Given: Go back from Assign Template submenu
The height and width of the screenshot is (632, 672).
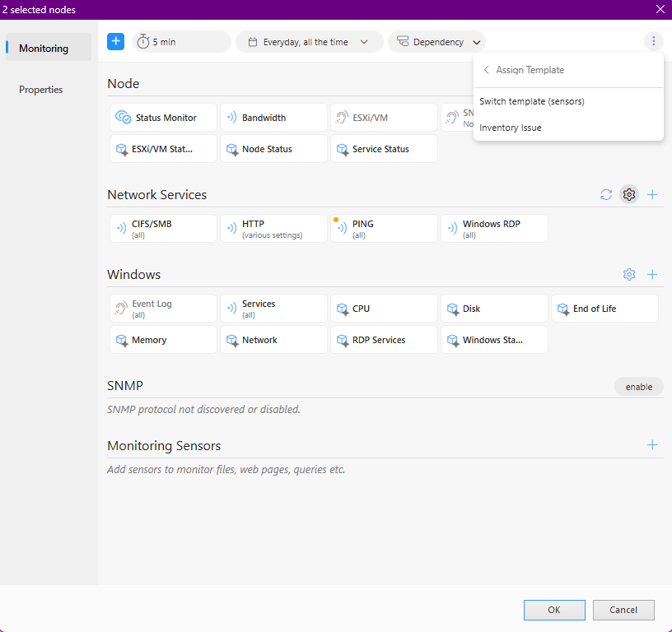Looking at the screenshot, I should (486, 70).
